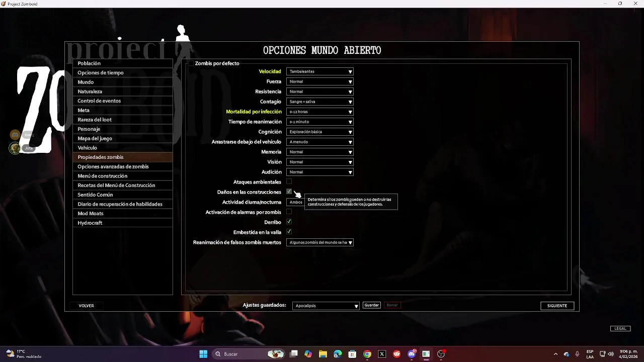
Task: Open the Velocidad dropdown
Action: 320,71
